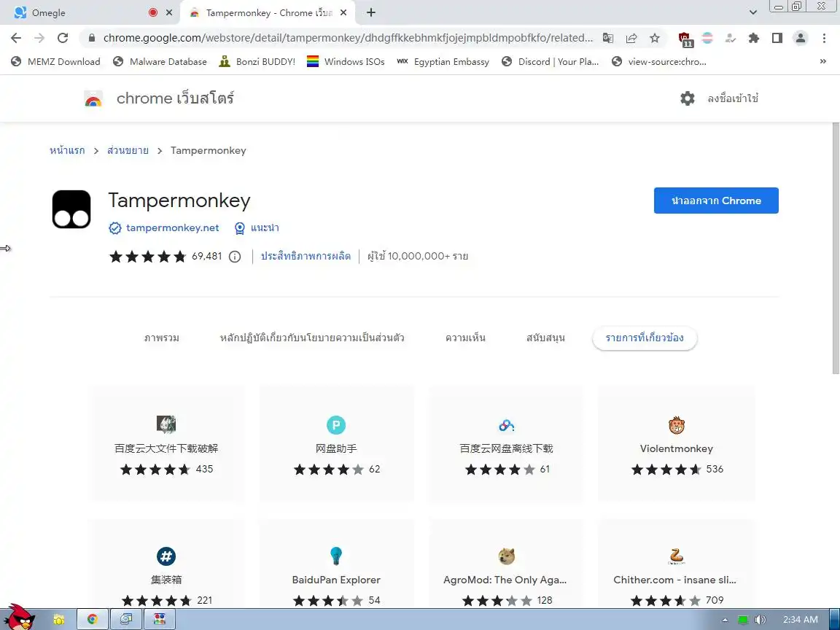Open the 百度云大文件下载破解 extension card

click(166, 443)
